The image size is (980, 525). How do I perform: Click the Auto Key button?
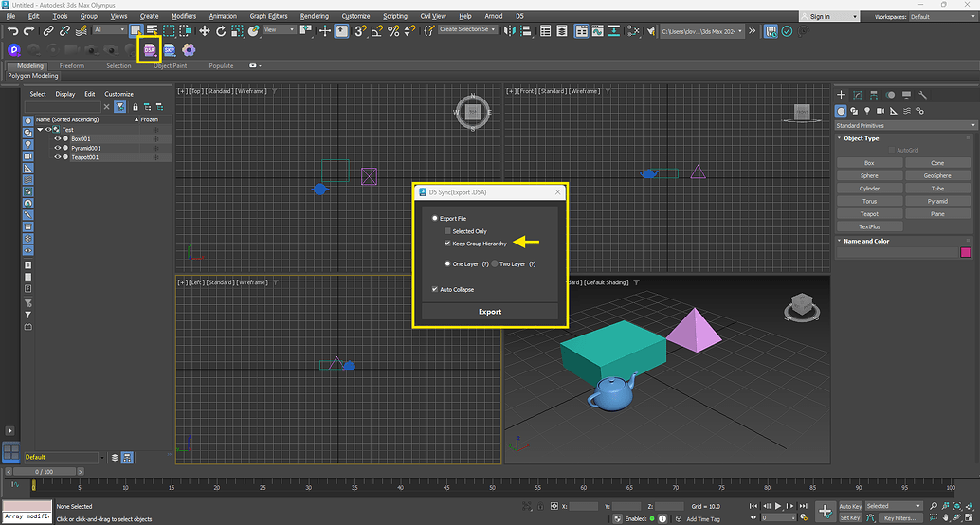[x=850, y=506]
